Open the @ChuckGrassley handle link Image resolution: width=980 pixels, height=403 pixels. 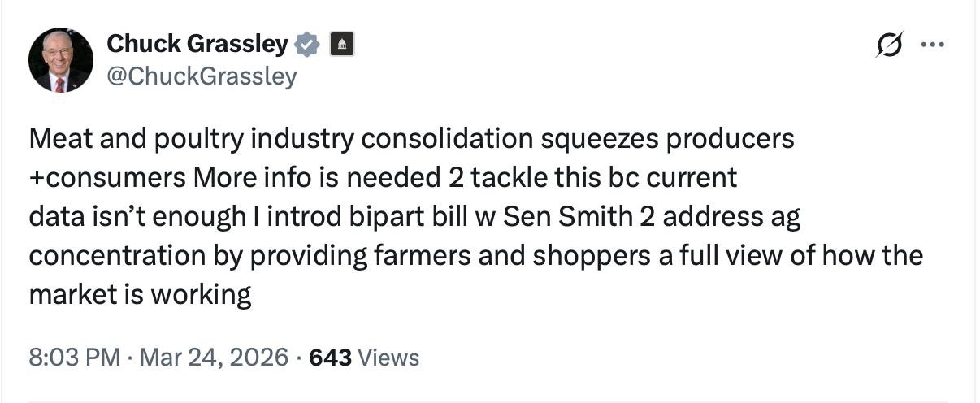coord(202,76)
